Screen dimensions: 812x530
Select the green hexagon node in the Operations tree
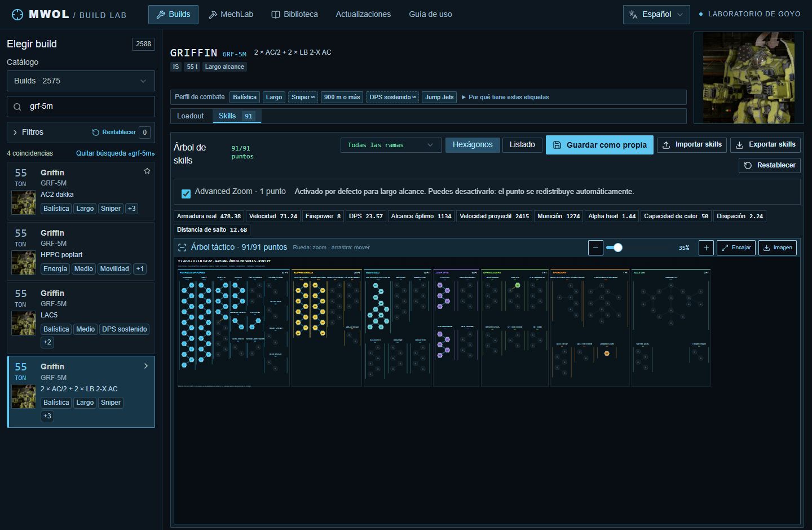pyautogui.click(x=518, y=285)
